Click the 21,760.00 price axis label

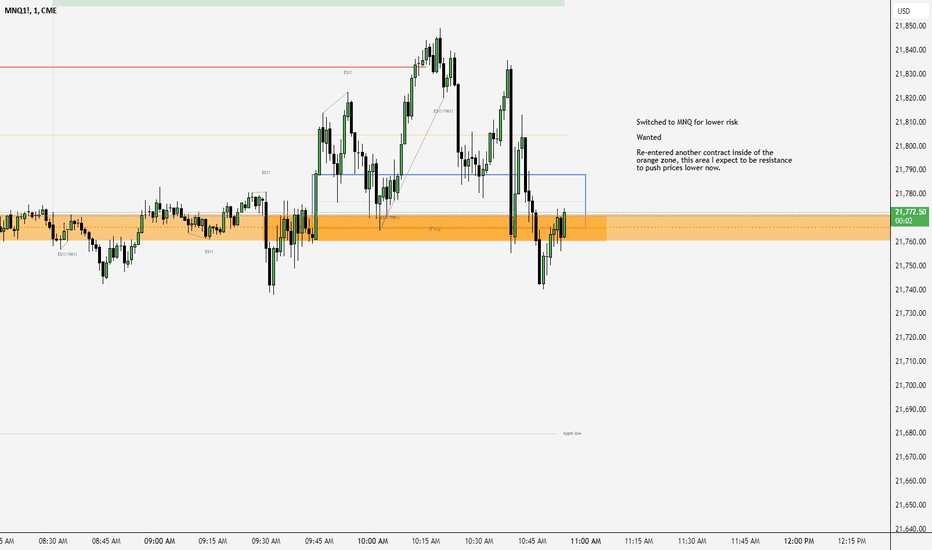pyautogui.click(x=911, y=242)
